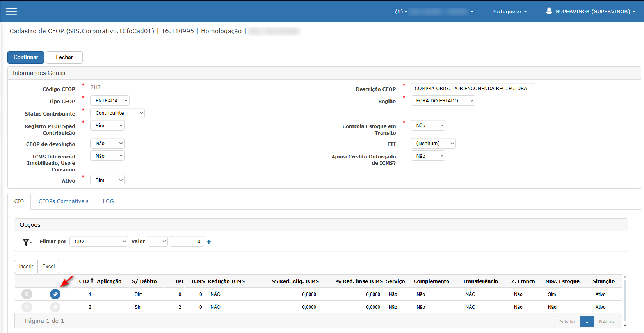The height and width of the screenshot is (333, 644).
Task: Click the Confirmar button
Action: pyautogui.click(x=26, y=57)
